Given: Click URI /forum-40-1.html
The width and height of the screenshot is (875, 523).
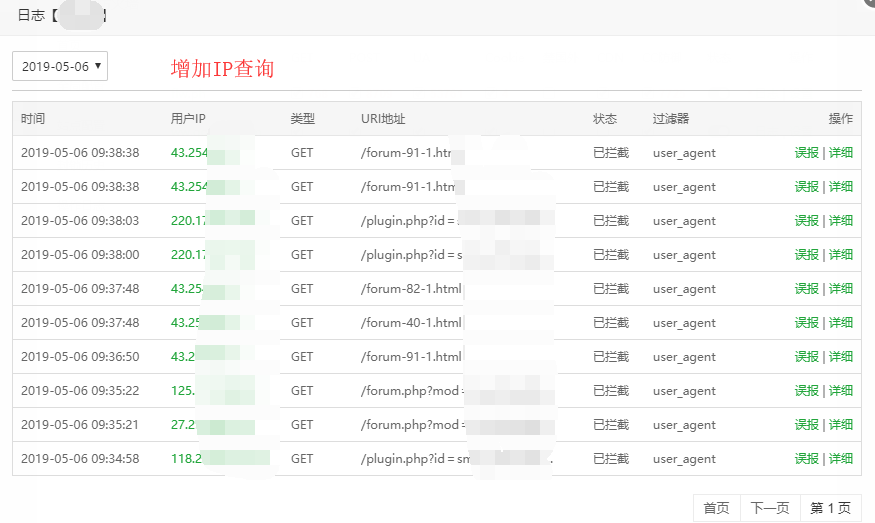Looking at the screenshot, I should pos(411,323).
